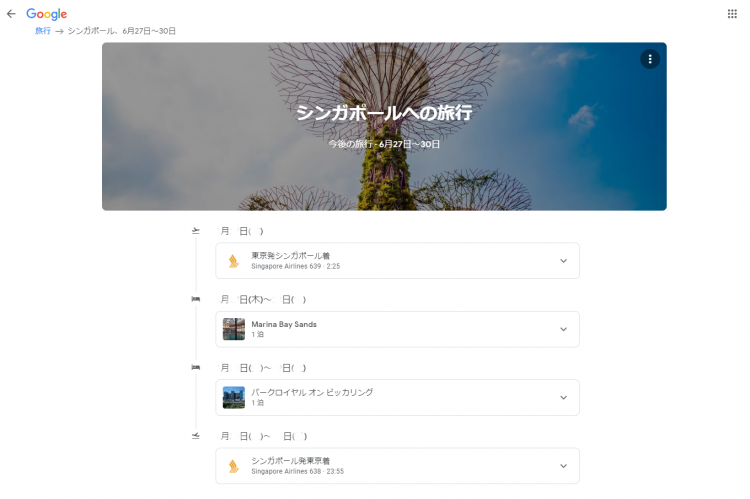Open the three-dot menu on trip banner
750x499 pixels.
point(650,59)
